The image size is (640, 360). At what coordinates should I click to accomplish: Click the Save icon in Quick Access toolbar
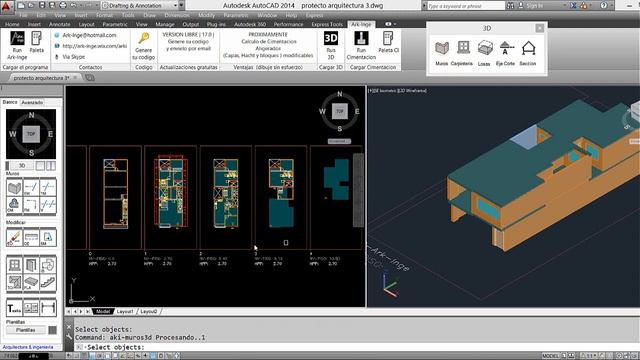click(42, 6)
